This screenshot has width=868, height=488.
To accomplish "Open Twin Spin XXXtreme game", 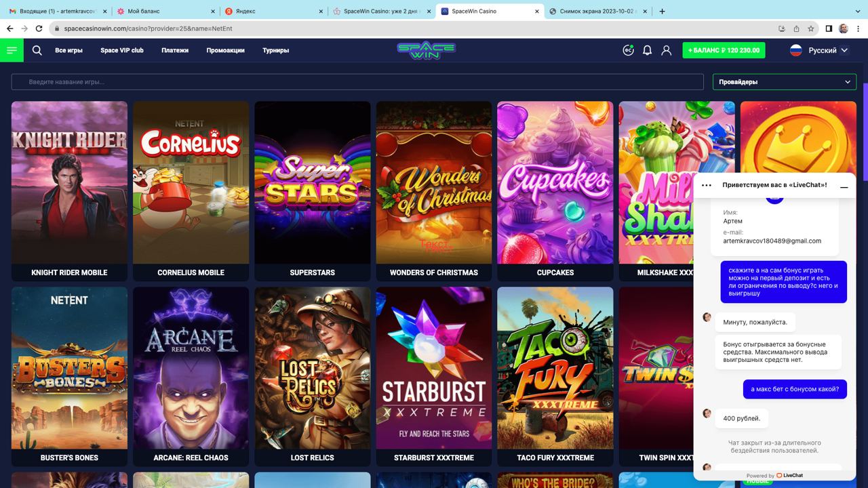I will tap(656, 376).
